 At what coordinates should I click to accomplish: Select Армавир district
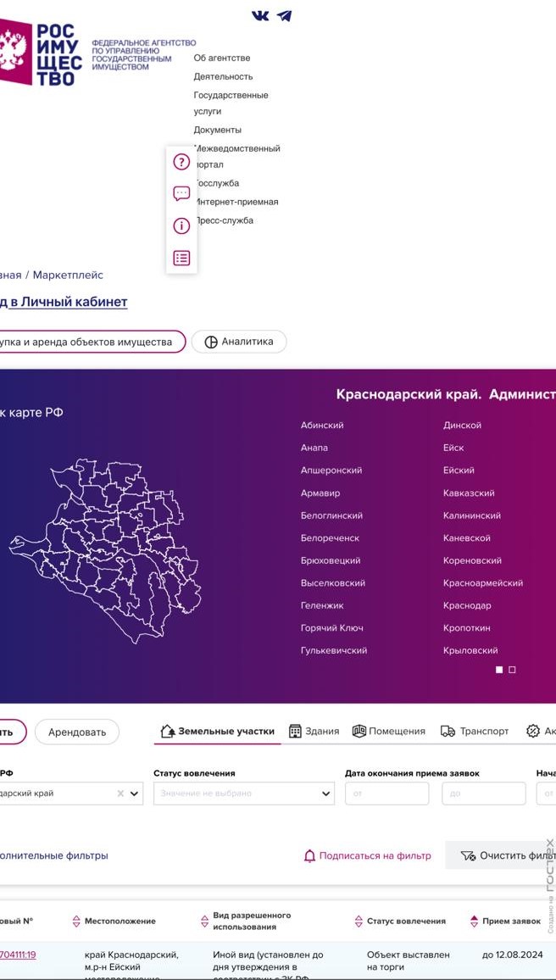320,493
